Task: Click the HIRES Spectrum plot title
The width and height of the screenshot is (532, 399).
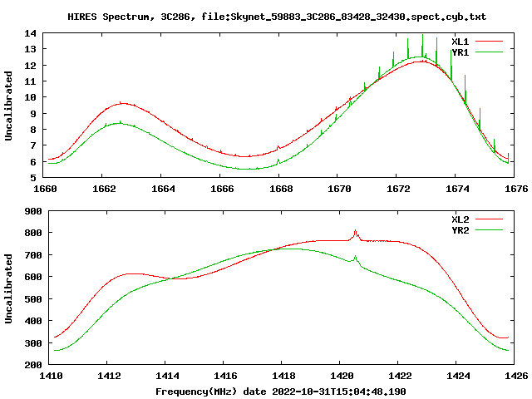Action: (277, 17)
